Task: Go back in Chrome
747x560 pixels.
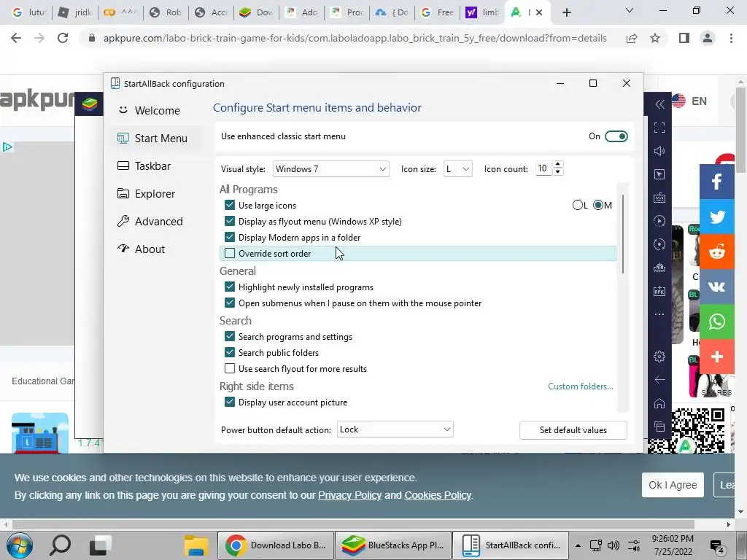Action: click(16, 38)
